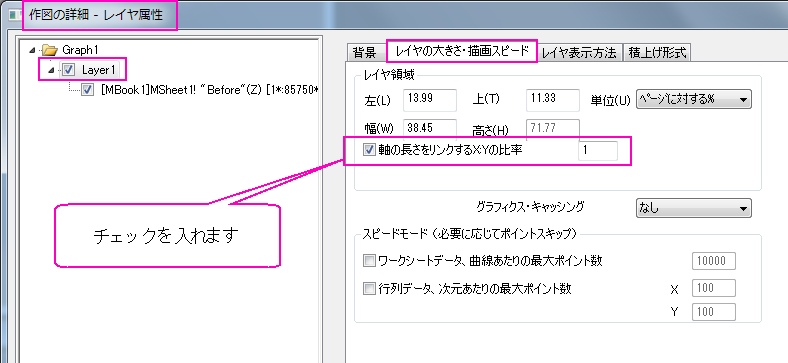
Task: Click the 上(T) top position field
Action: pyautogui.click(x=553, y=100)
